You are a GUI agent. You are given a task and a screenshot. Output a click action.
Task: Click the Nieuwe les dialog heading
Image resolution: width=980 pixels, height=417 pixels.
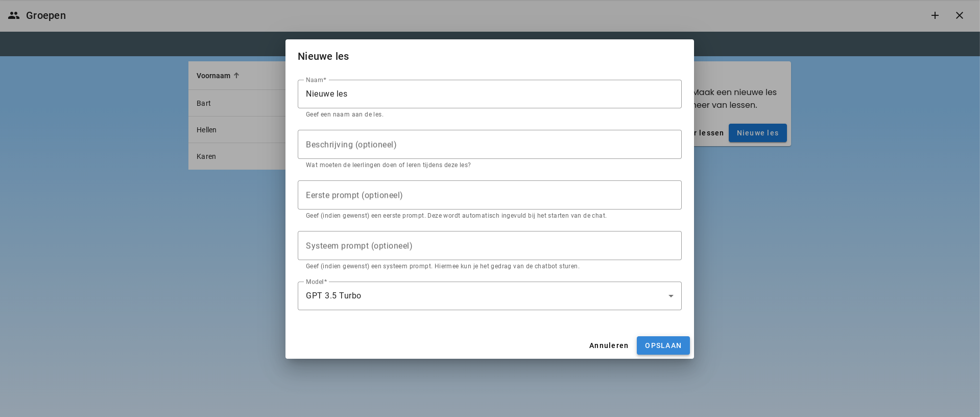click(x=323, y=56)
